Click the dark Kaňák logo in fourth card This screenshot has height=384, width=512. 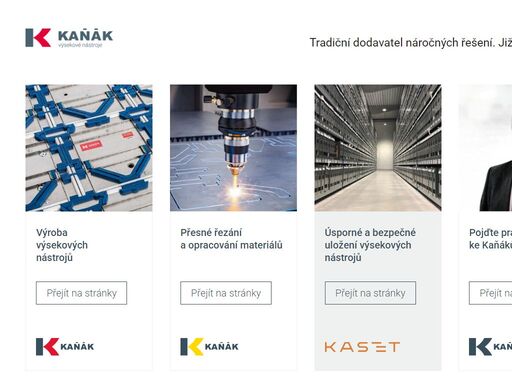(x=490, y=347)
